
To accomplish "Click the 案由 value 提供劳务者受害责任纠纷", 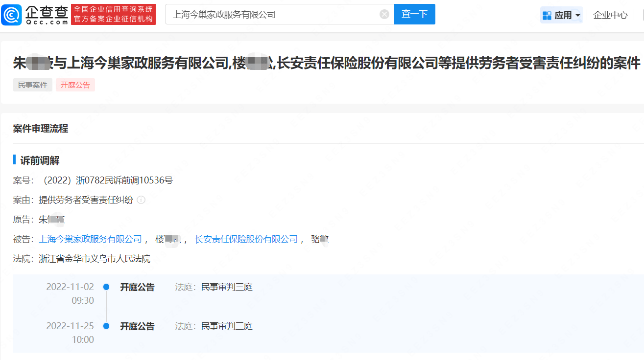I will (86, 200).
